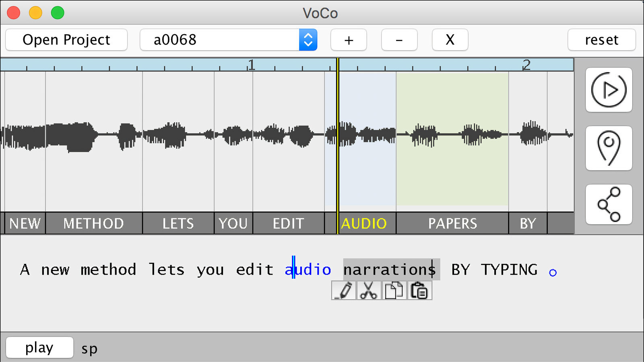Viewport: 644px width, 362px height.
Task: Click the copy icon in popup toolbar
Action: (394, 290)
